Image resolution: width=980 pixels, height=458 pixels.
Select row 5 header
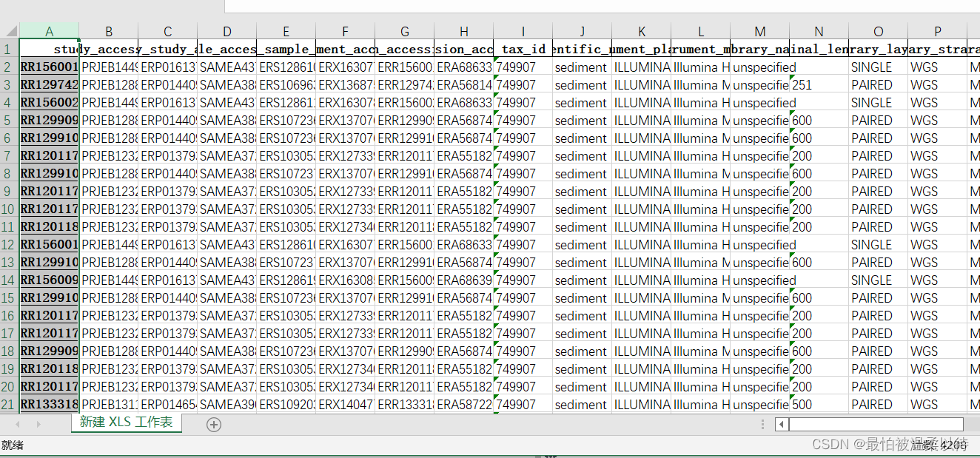(x=9, y=120)
